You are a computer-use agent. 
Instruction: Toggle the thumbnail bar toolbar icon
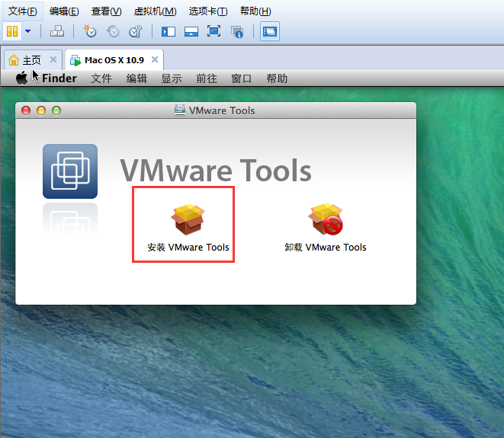[x=191, y=31]
